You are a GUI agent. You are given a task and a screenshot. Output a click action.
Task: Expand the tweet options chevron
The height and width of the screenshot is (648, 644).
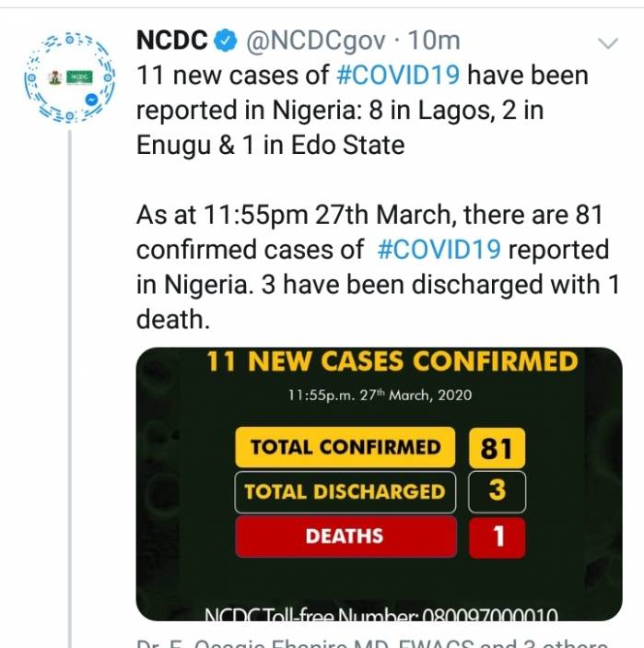(x=608, y=42)
